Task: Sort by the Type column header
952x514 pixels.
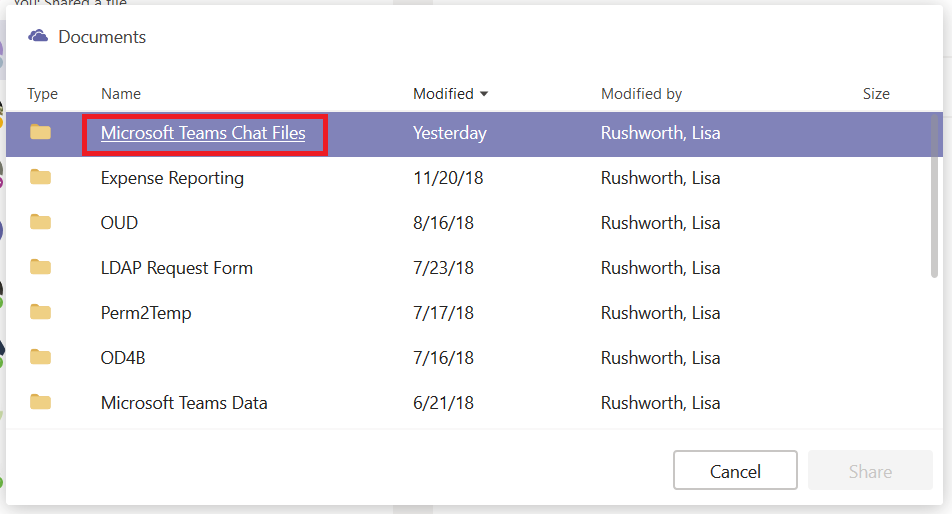Action: (42, 94)
